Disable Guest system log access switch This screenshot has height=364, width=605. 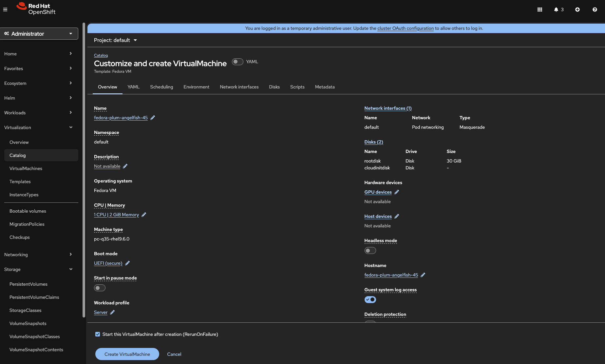pos(370,299)
